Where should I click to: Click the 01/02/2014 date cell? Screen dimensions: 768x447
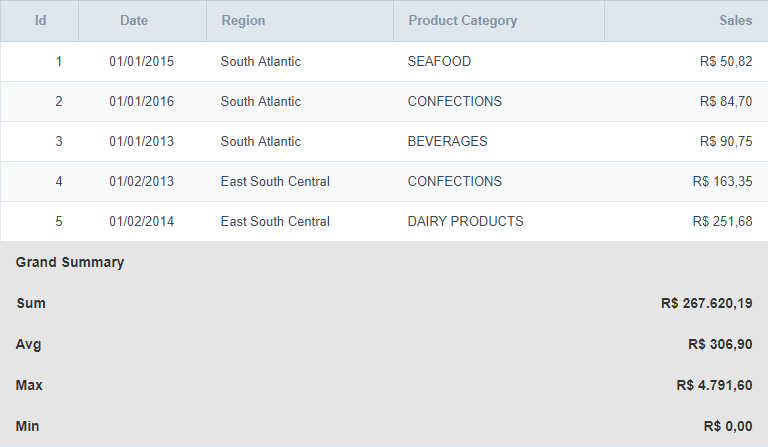pyautogui.click(x=141, y=222)
